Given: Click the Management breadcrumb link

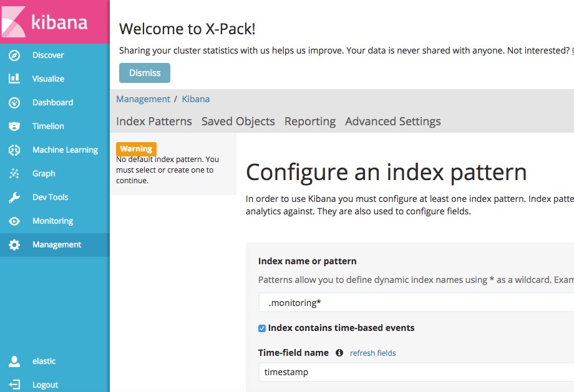Looking at the screenshot, I should [x=143, y=99].
